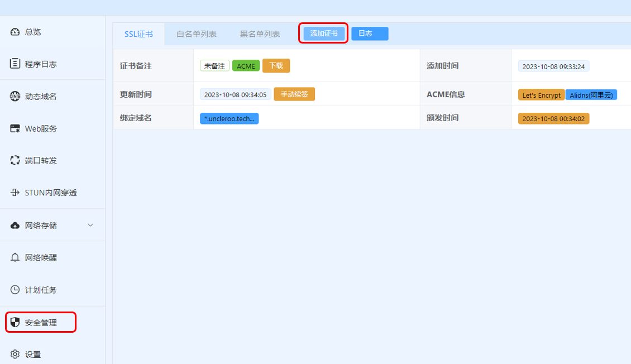The width and height of the screenshot is (631, 364).
Task: Open the 日志 button
Action: (x=370, y=33)
